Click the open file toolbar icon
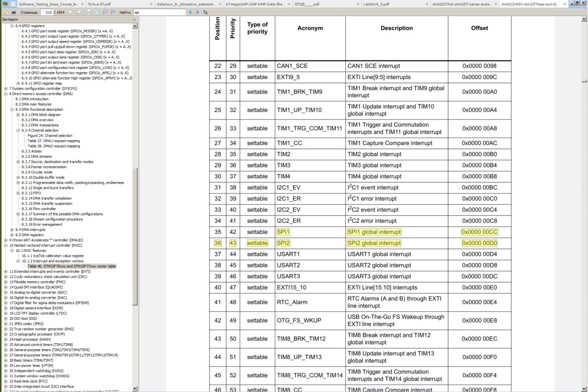Screen dimensions: 588x392 [6, 12]
